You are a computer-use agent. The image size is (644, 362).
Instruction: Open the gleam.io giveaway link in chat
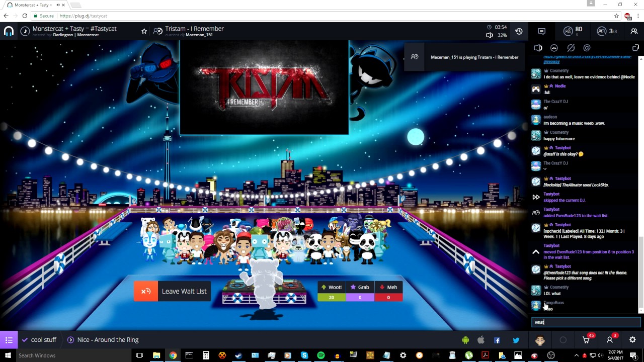click(587, 59)
